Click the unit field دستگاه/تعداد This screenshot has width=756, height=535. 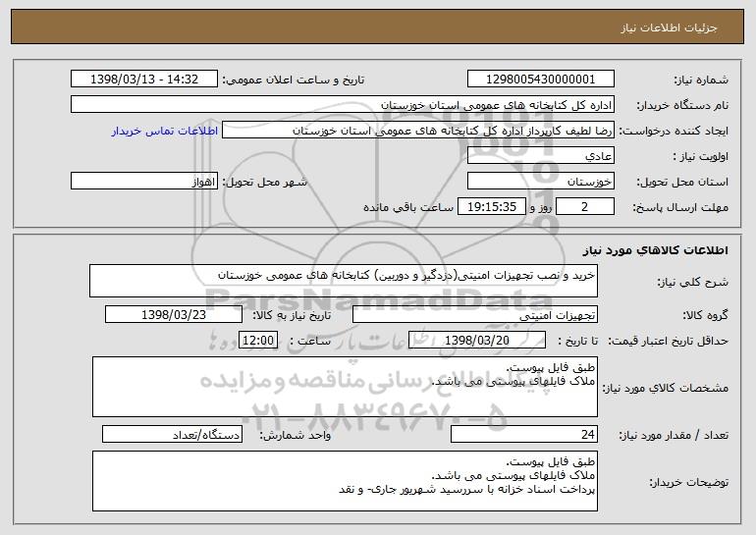[172, 434]
